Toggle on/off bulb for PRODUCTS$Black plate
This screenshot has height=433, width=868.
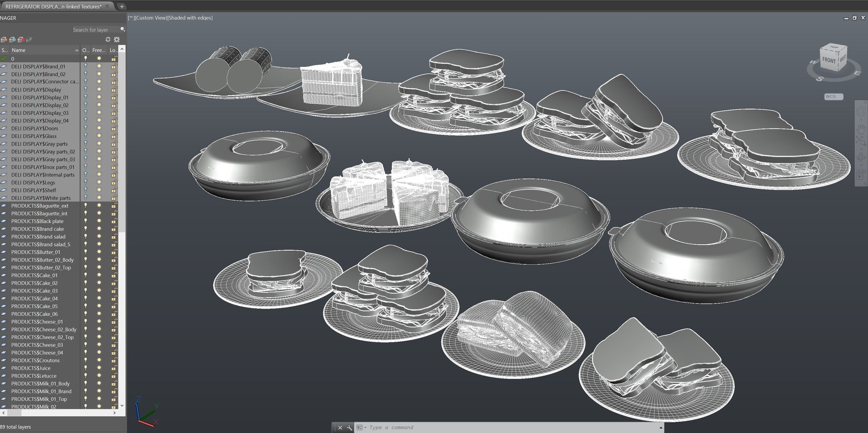tap(85, 221)
